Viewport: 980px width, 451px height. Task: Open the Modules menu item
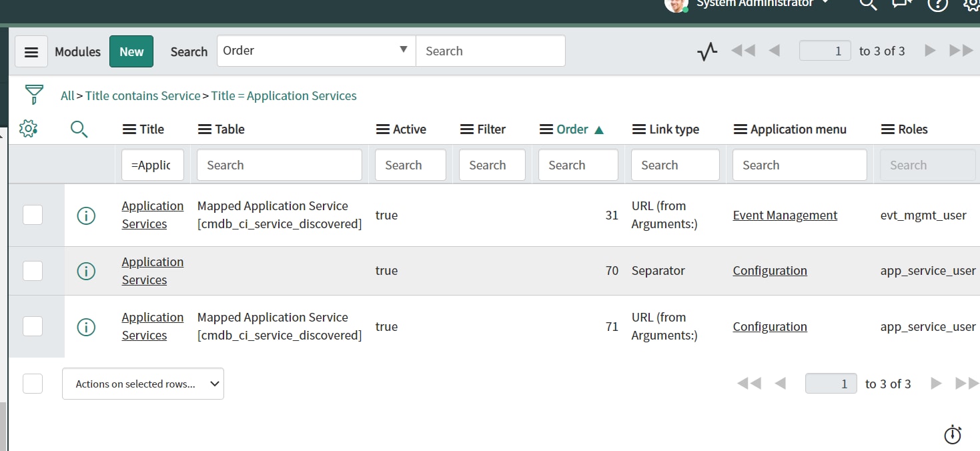click(77, 51)
